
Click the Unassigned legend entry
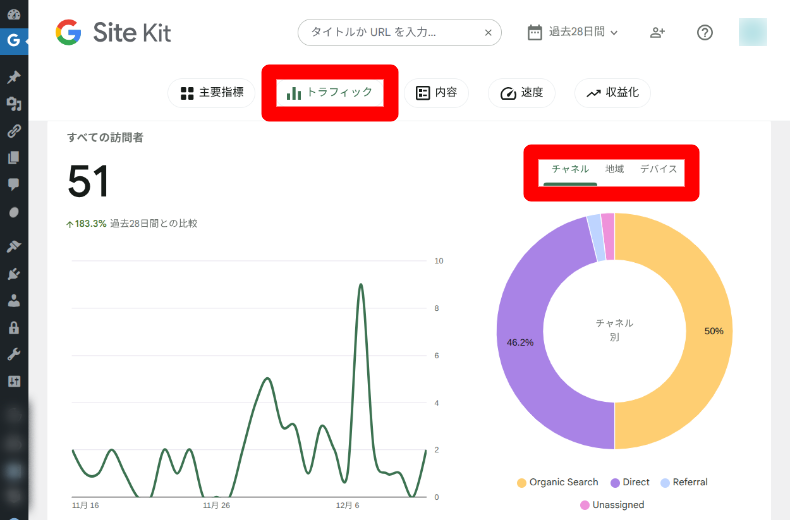click(612, 505)
